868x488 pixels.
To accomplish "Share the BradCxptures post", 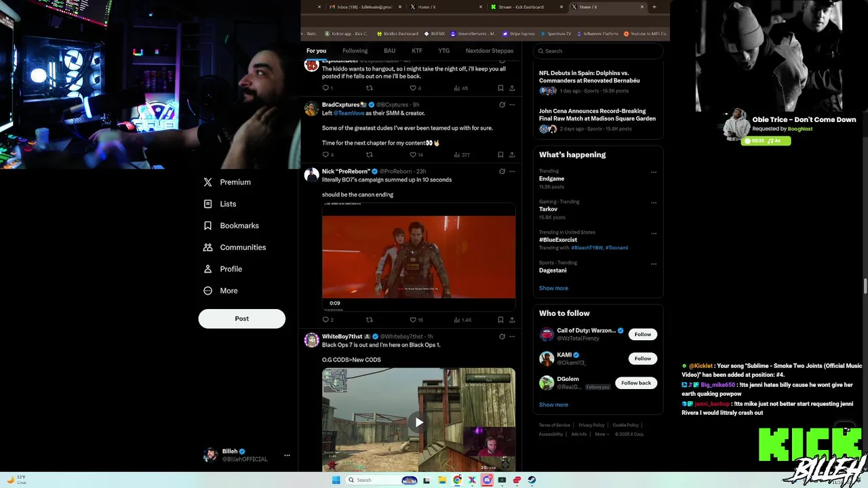I will pyautogui.click(x=512, y=155).
